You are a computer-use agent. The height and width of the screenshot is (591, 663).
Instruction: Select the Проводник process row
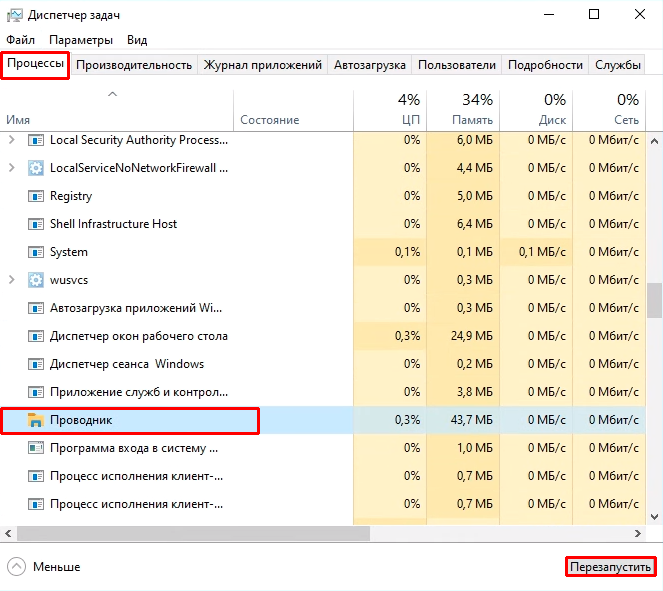[x=323, y=420]
